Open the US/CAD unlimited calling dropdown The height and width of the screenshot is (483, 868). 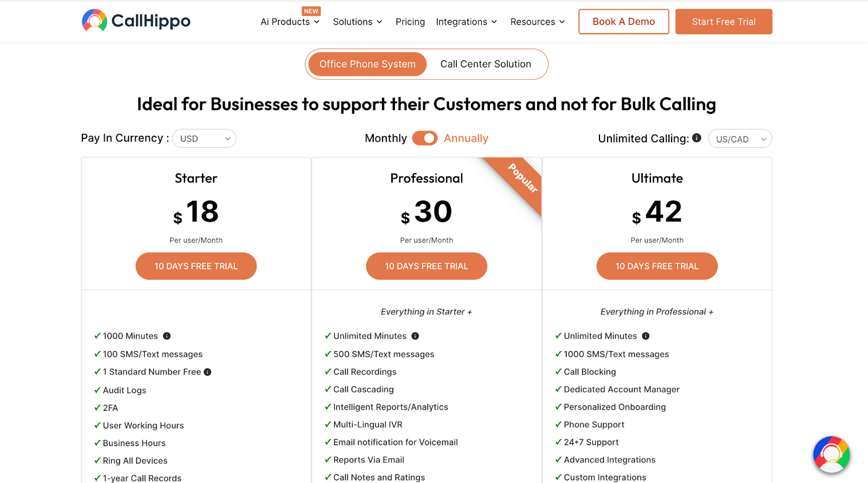point(740,139)
